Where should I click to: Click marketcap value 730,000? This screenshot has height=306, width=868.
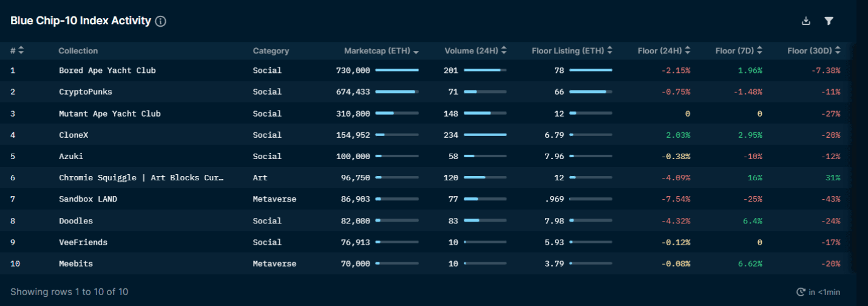pos(353,70)
